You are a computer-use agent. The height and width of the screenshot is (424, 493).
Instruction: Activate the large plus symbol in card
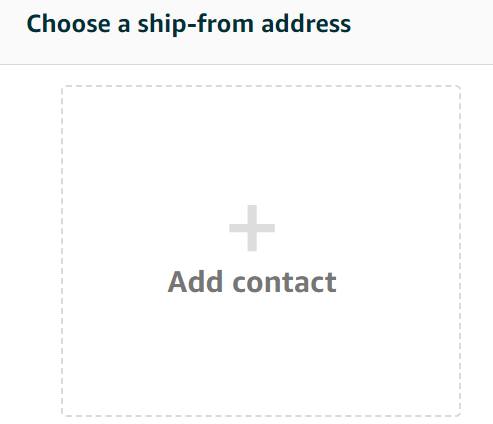tap(252, 228)
